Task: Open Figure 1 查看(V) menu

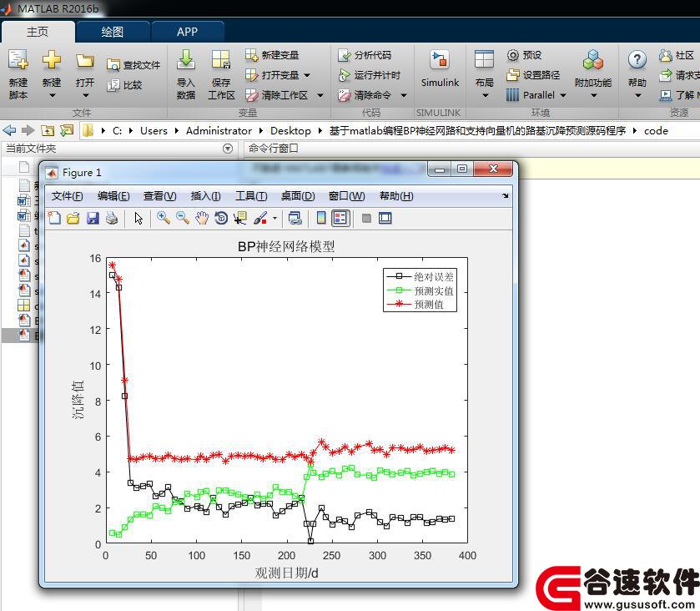Action: 160,196
